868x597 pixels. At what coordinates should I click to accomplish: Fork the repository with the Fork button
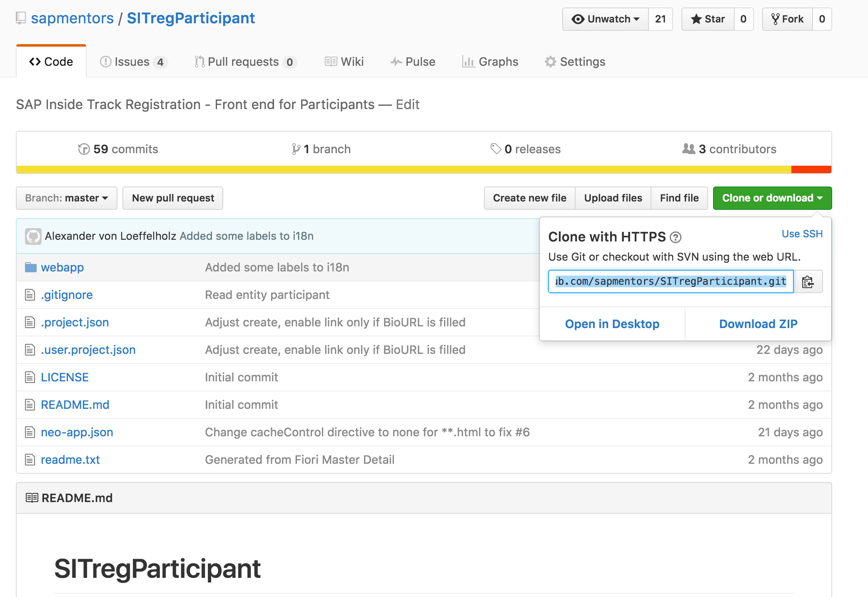click(x=787, y=19)
